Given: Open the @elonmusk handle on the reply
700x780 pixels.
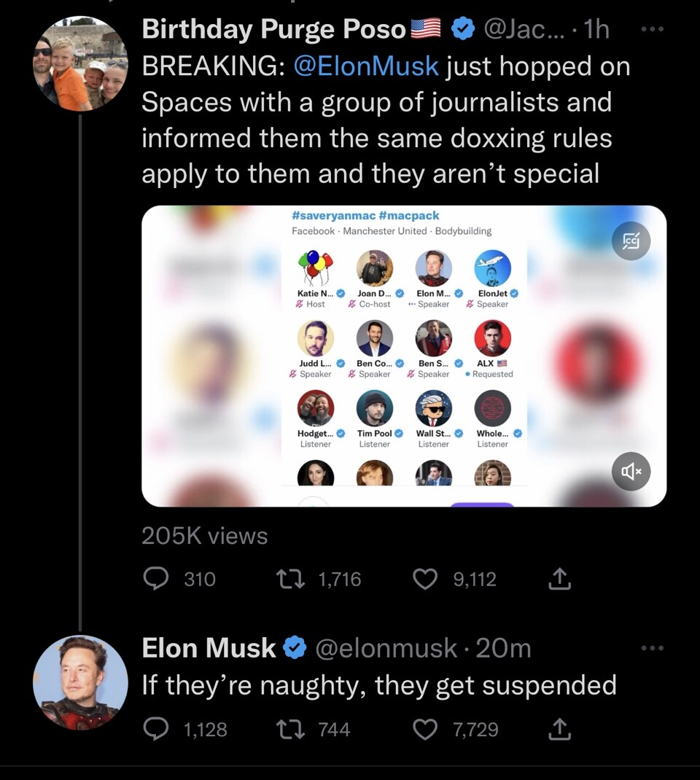Looking at the screenshot, I should [x=386, y=647].
